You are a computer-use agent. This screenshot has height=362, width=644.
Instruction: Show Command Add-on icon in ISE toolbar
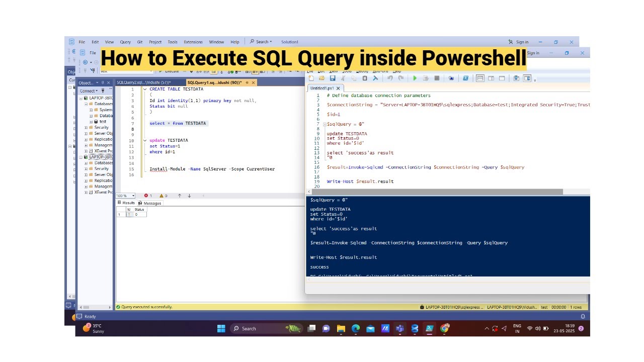pos(527,78)
